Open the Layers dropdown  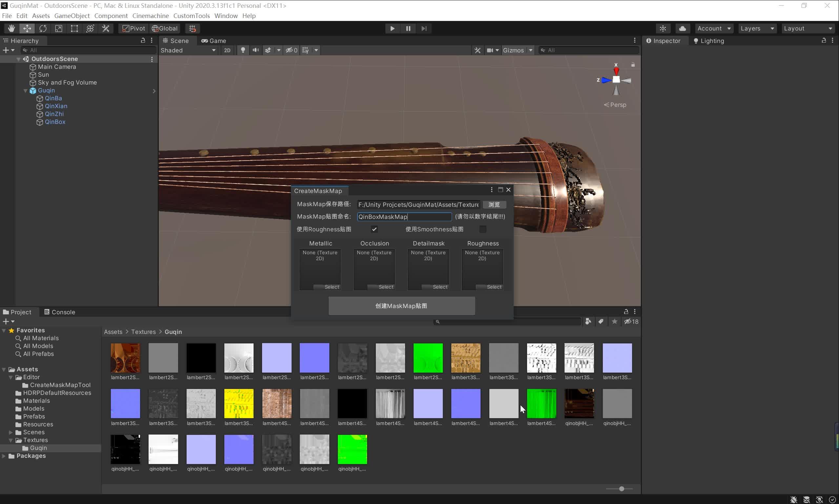pos(757,29)
